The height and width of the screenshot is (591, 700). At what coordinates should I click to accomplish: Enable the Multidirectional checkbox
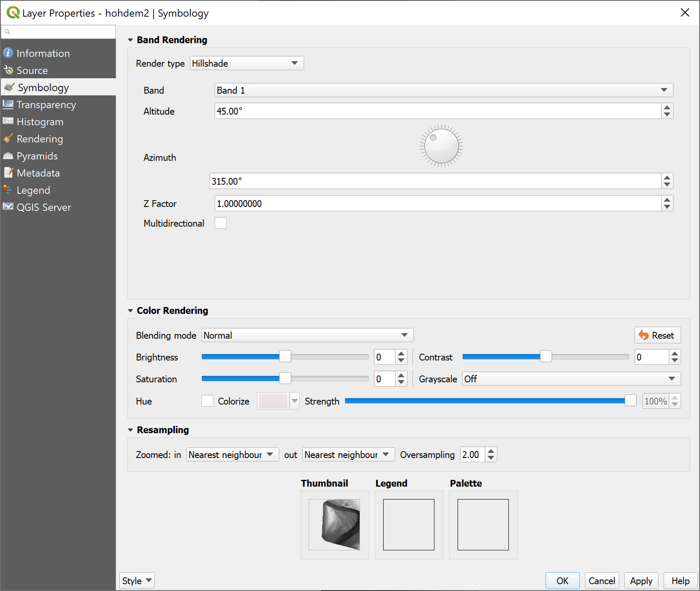tap(220, 223)
